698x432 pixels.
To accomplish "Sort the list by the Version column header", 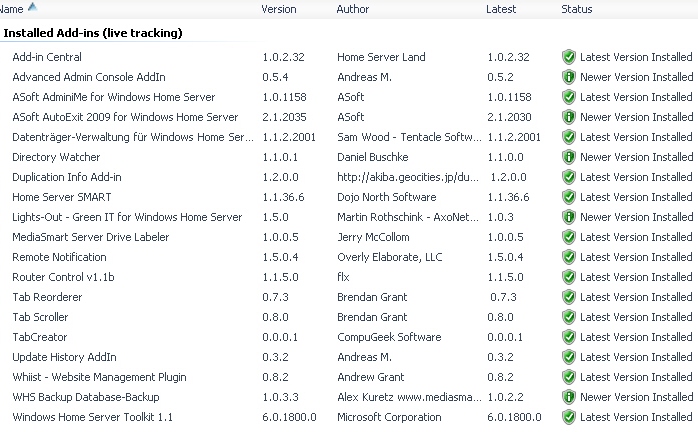I will [279, 9].
